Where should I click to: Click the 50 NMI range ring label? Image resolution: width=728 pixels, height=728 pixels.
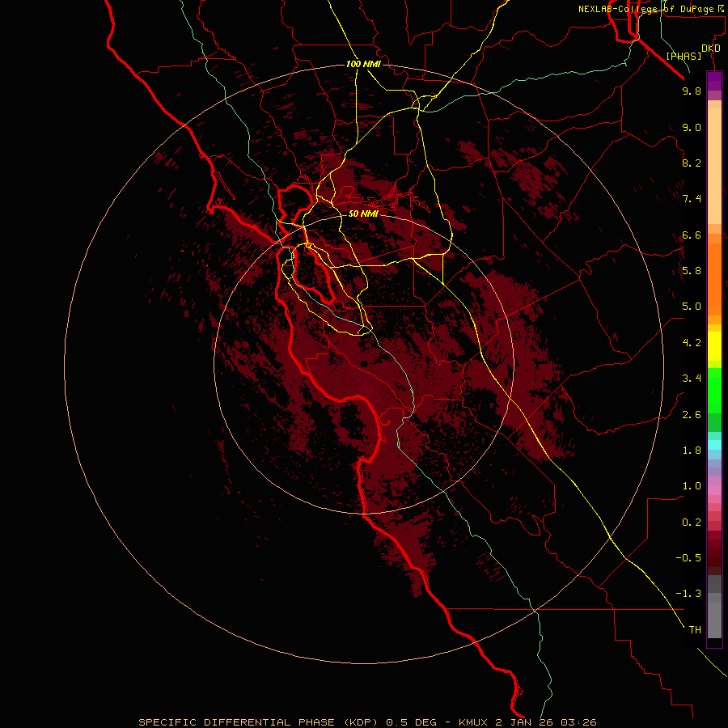(x=363, y=214)
